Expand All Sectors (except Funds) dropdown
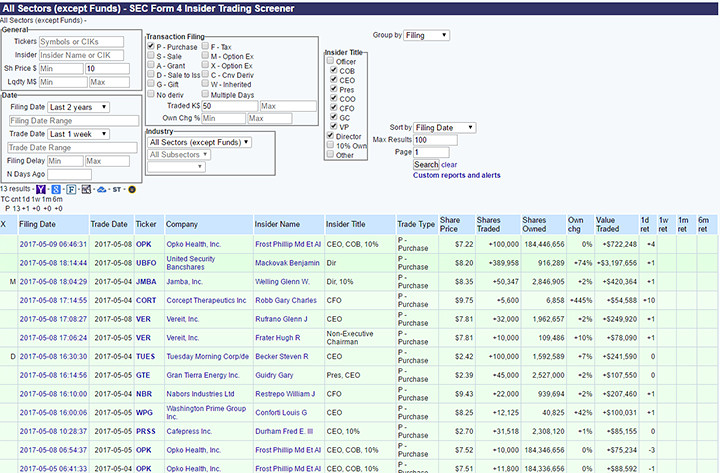The image size is (720, 473). pyautogui.click(x=200, y=142)
